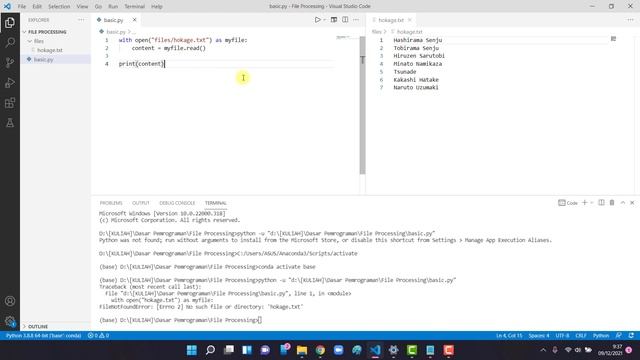Select Python language mode in status bar

(x=601, y=336)
